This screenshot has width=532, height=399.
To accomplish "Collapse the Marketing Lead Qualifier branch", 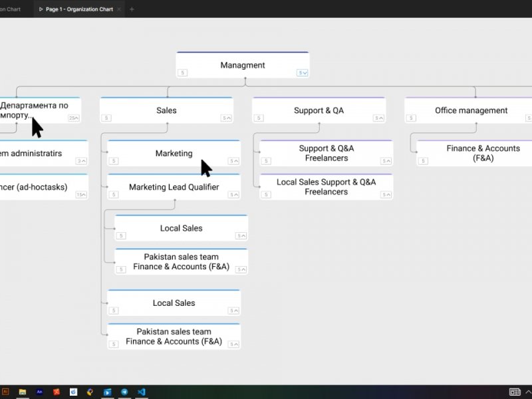I will 234,195.
